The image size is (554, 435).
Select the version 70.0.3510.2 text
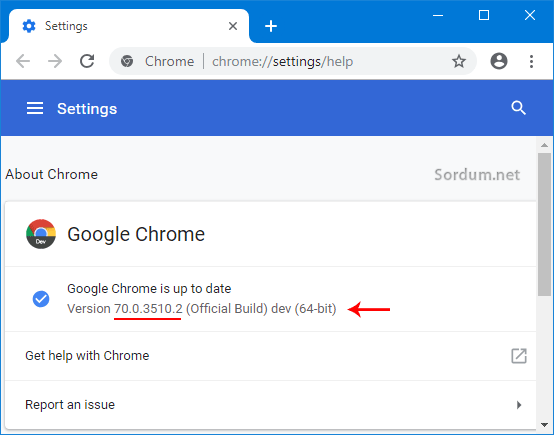coord(148,309)
